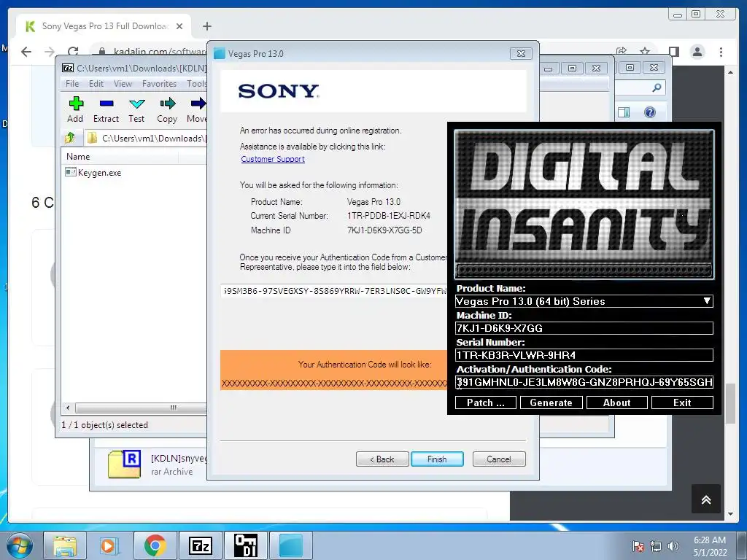
Task: Close the Sony Vegas Pro Chrome tab
Action: coord(179,26)
